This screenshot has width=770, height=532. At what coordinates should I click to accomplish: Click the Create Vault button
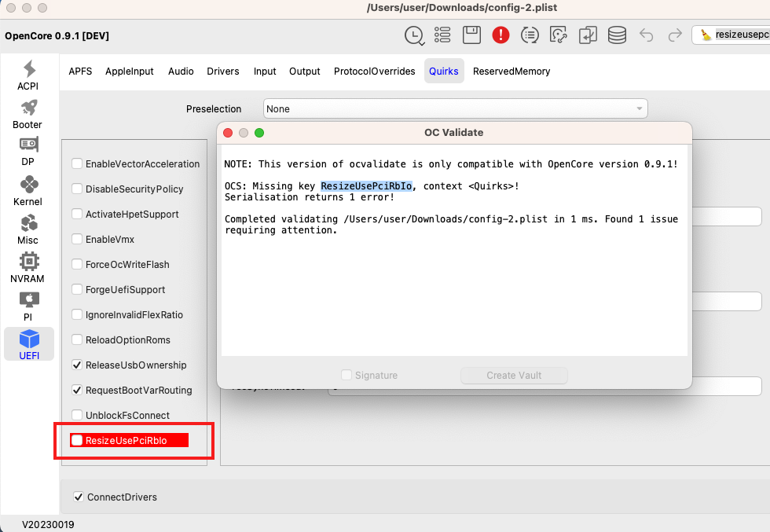click(x=514, y=376)
